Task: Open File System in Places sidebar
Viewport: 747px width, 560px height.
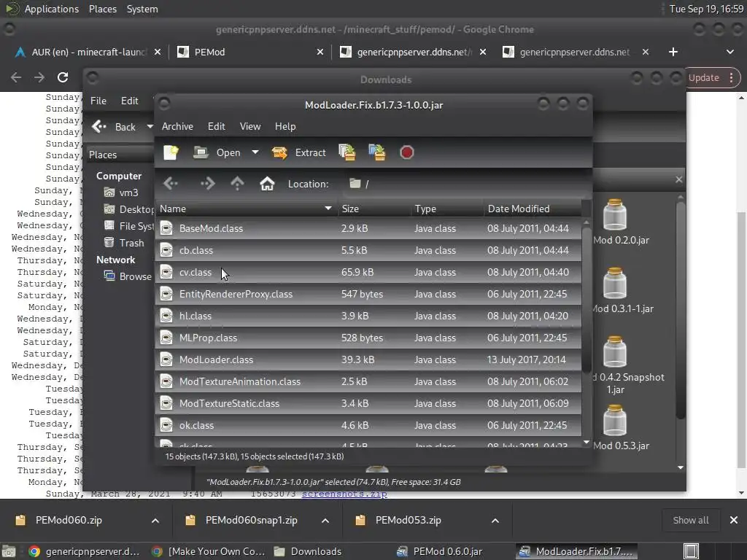Action: pos(128,226)
